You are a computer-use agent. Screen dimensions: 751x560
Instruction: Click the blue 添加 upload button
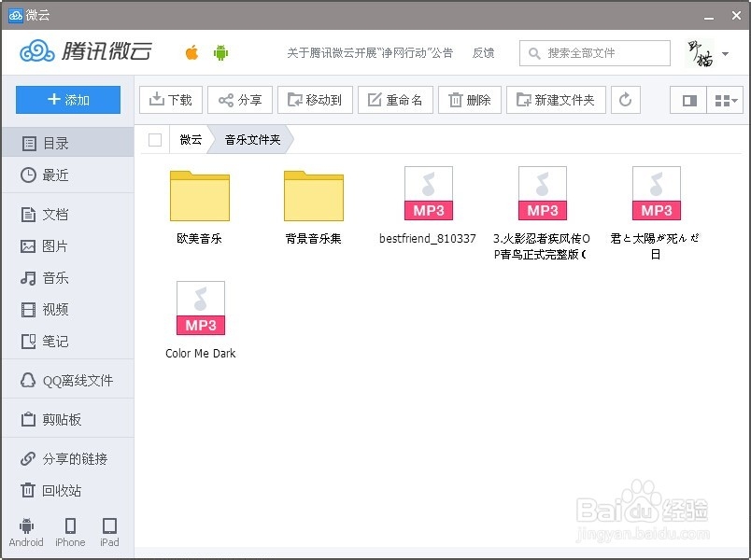click(67, 99)
